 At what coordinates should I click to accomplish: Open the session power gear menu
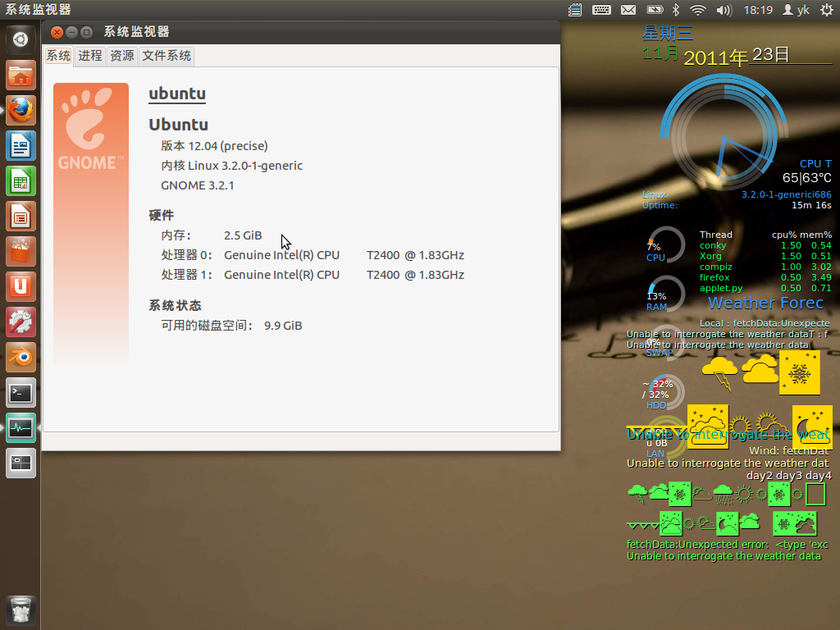pos(827,10)
